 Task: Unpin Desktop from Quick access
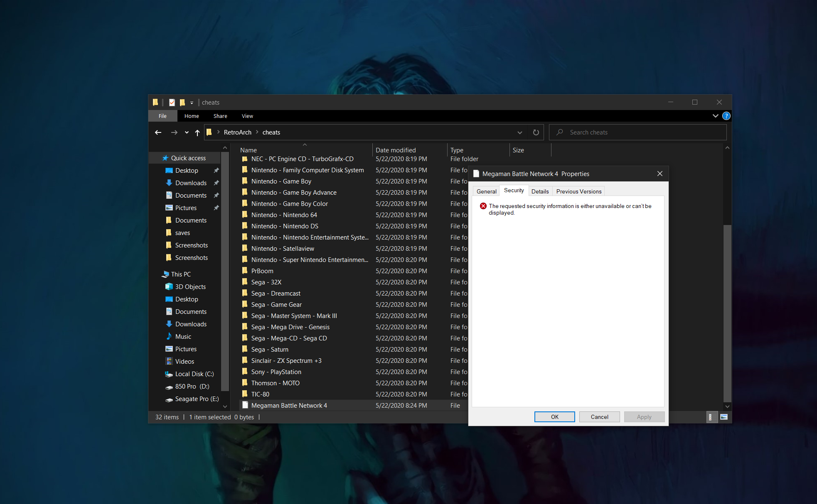[x=216, y=170]
